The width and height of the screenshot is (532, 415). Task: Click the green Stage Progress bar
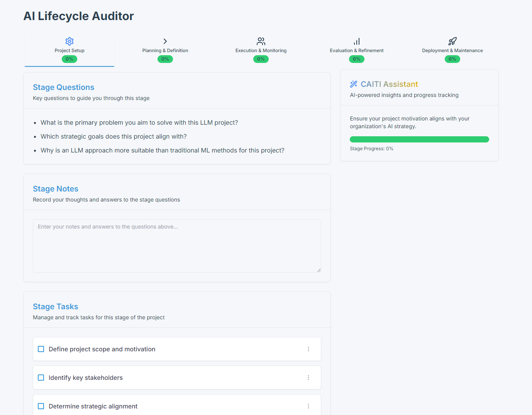[x=419, y=139]
